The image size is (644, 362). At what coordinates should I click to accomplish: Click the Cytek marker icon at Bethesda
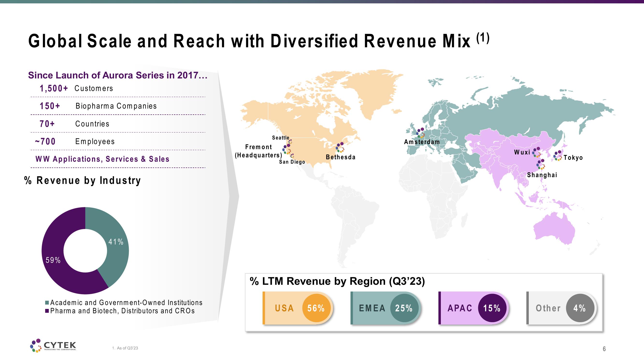click(x=340, y=147)
